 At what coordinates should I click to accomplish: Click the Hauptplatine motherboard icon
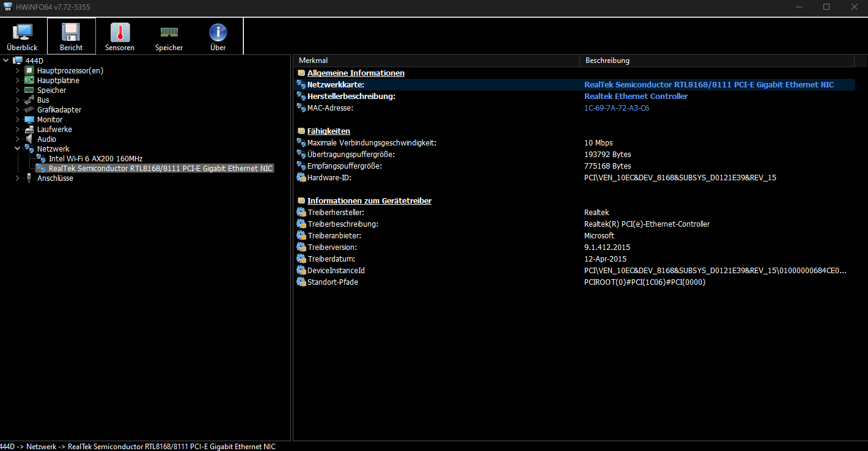pos(29,80)
